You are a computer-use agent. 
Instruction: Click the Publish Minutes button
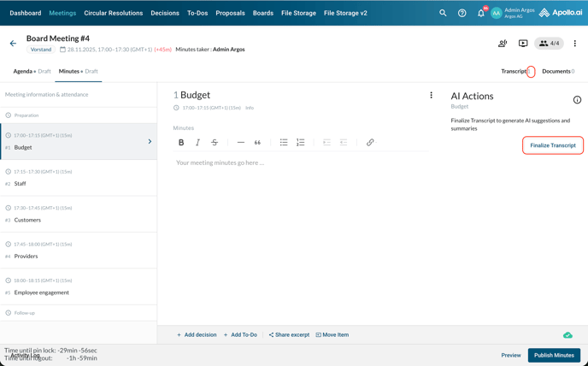click(x=554, y=355)
